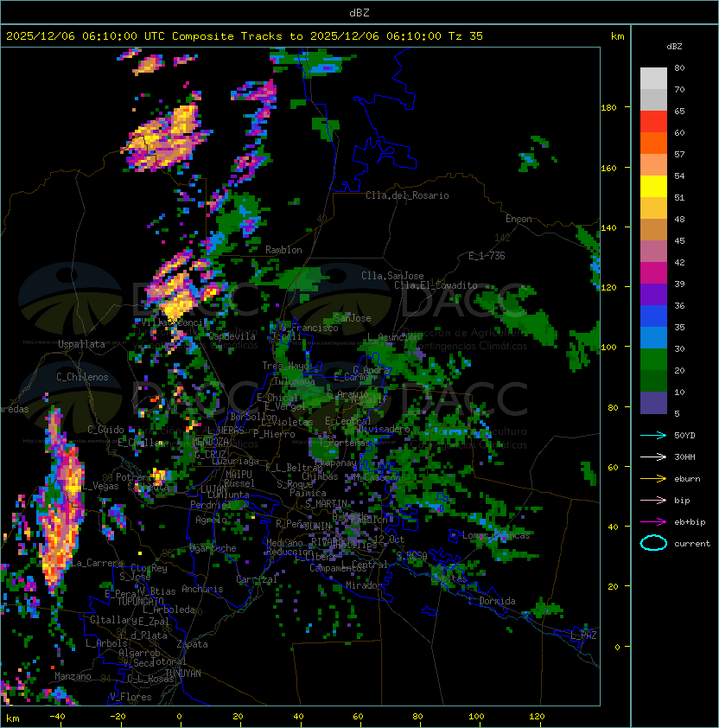Click the 'TUPUNGATO' map label
719x728 pixels.
coord(140,601)
